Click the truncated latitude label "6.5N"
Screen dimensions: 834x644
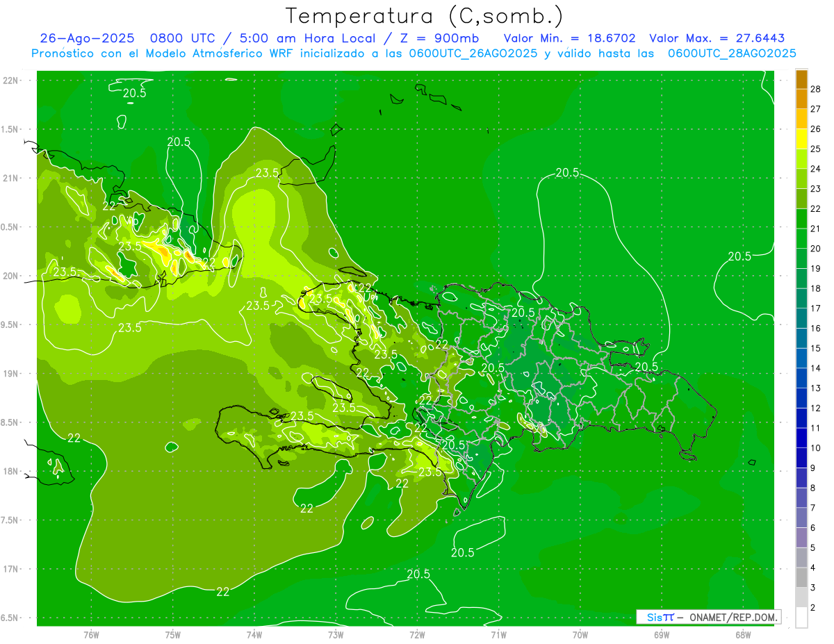click(x=10, y=618)
